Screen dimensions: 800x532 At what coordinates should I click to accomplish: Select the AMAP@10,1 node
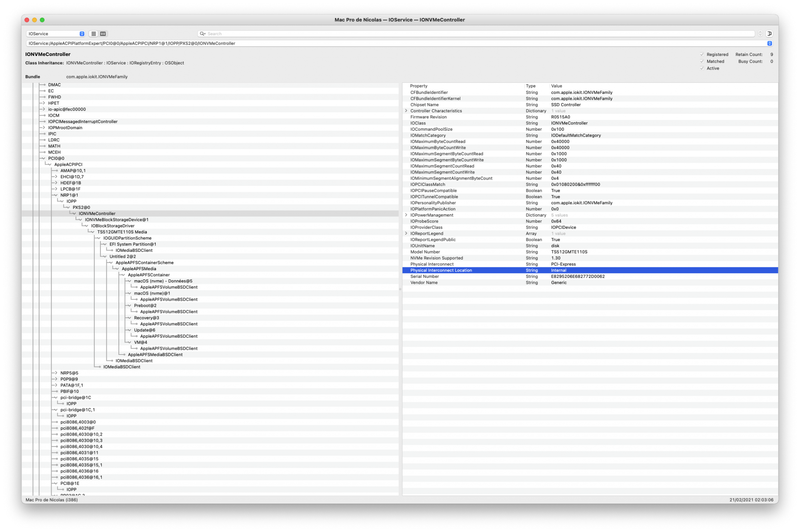[x=73, y=171]
